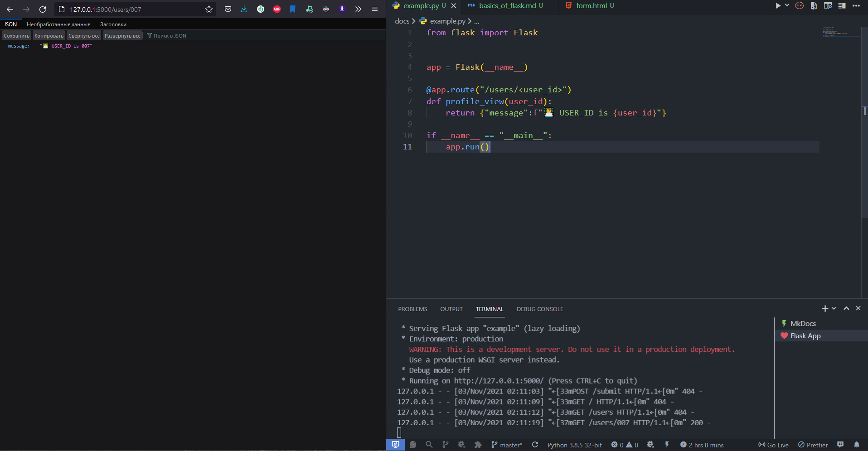Open the PROBLEMS panel tab

412,309
